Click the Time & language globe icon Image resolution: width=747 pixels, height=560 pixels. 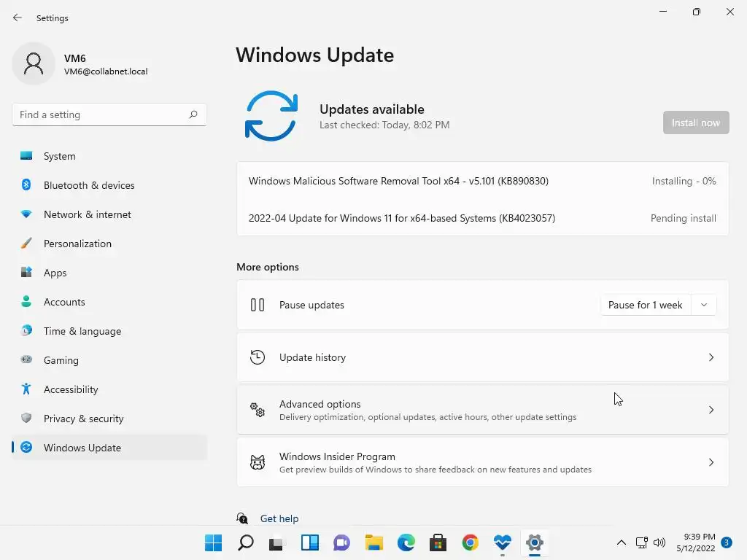click(x=26, y=330)
